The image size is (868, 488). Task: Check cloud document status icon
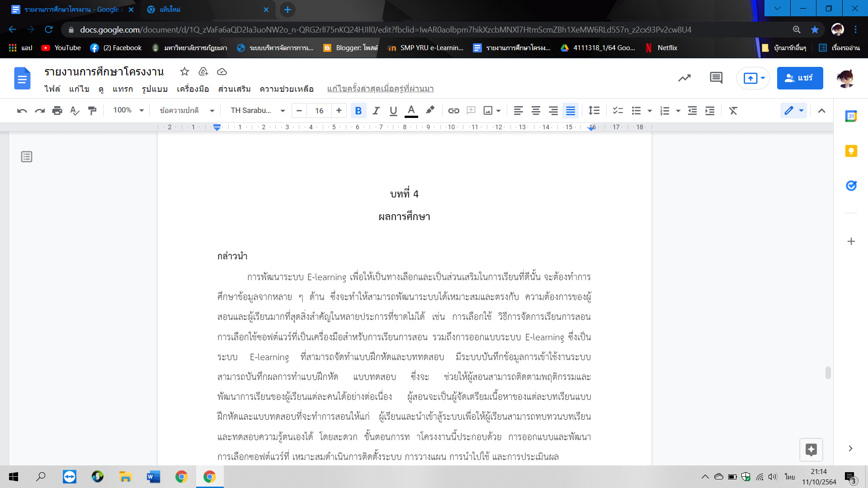(222, 71)
